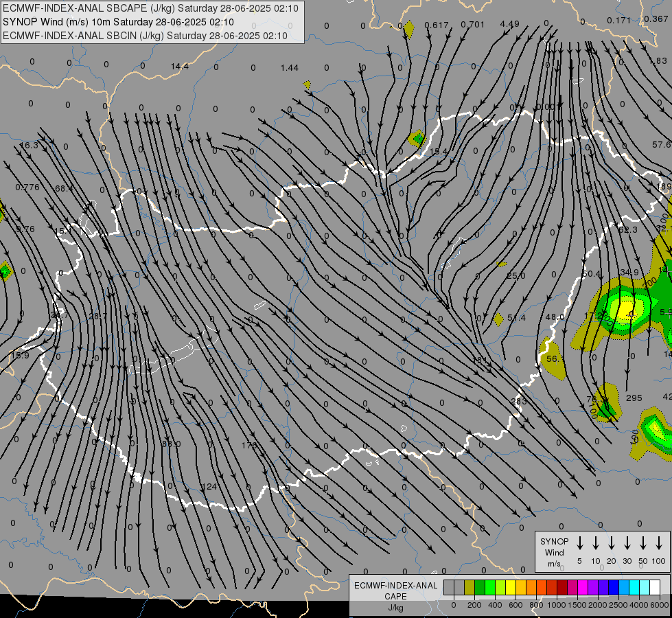Click the SBCAPE title line
This screenshot has height=618, width=672.
click(x=150, y=8)
